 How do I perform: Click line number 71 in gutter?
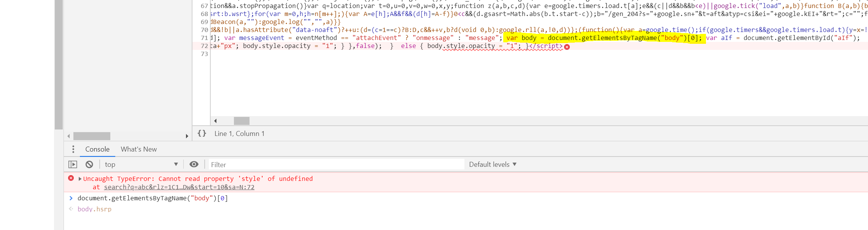(x=204, y=38)
